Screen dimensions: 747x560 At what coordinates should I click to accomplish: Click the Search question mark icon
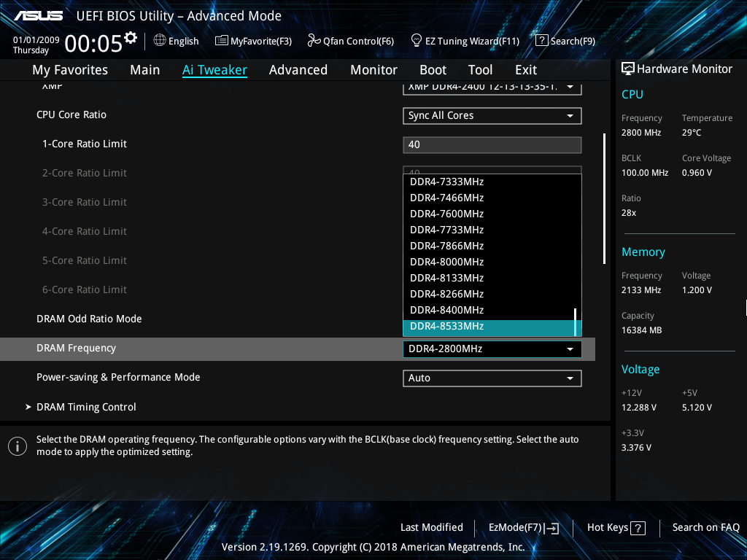542,41
